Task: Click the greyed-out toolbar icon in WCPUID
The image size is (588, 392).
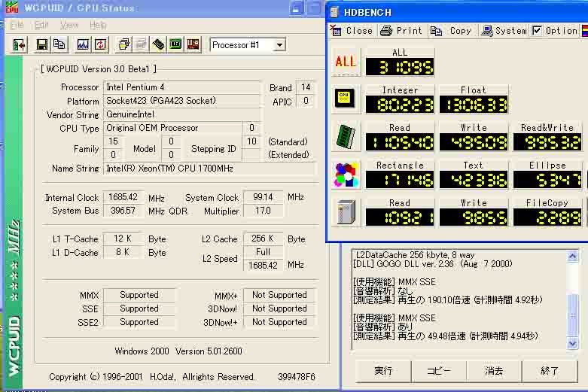Action: (x=141, y=45)
